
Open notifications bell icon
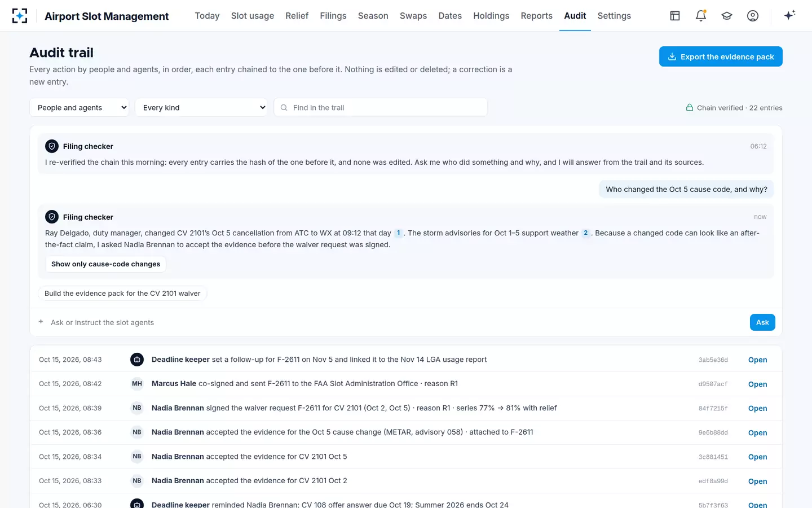point(701,16)
